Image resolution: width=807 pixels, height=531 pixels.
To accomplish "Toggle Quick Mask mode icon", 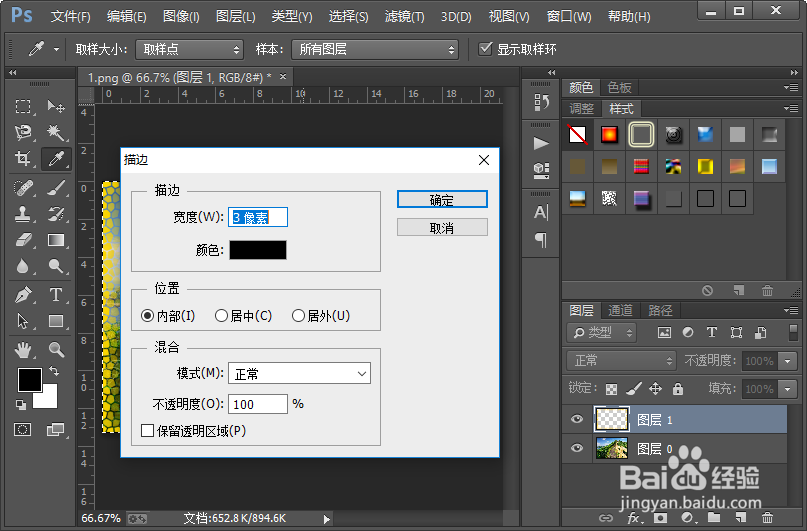I will (23, 429).
